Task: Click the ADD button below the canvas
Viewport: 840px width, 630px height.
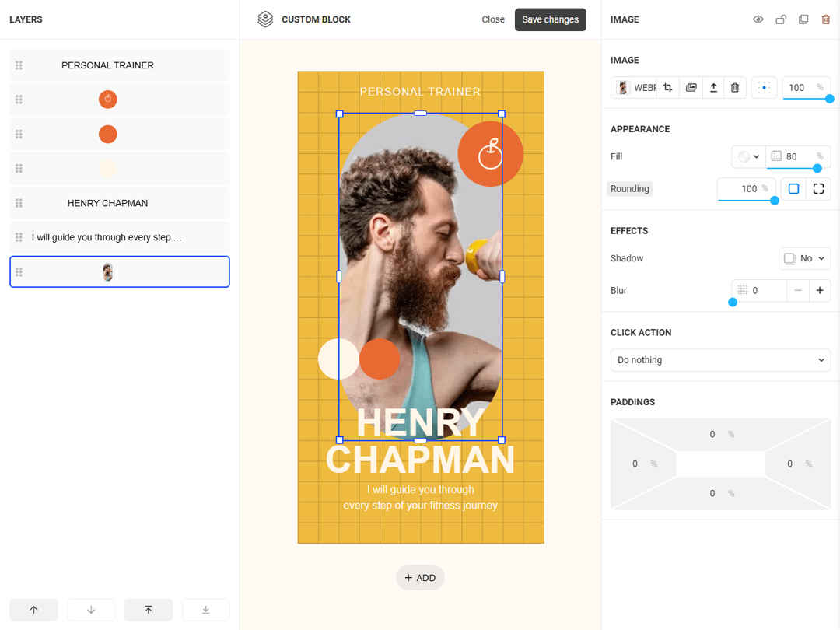Action: pos(420,577)
